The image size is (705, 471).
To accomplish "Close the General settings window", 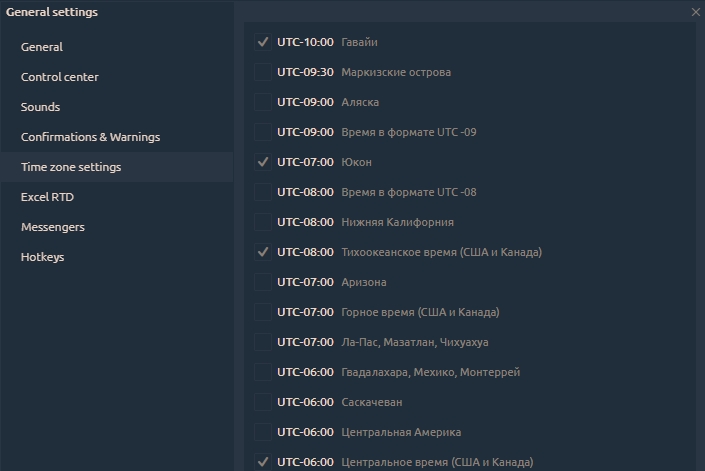I will click(x=696, y=12).
